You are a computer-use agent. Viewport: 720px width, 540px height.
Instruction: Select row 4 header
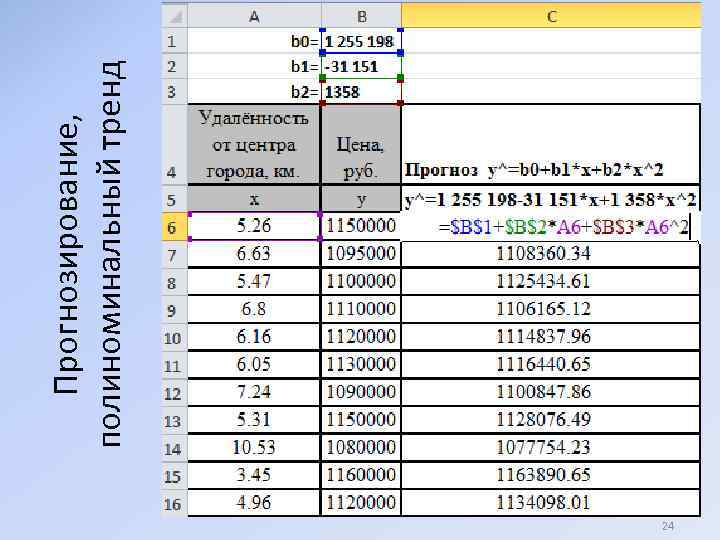174,145
